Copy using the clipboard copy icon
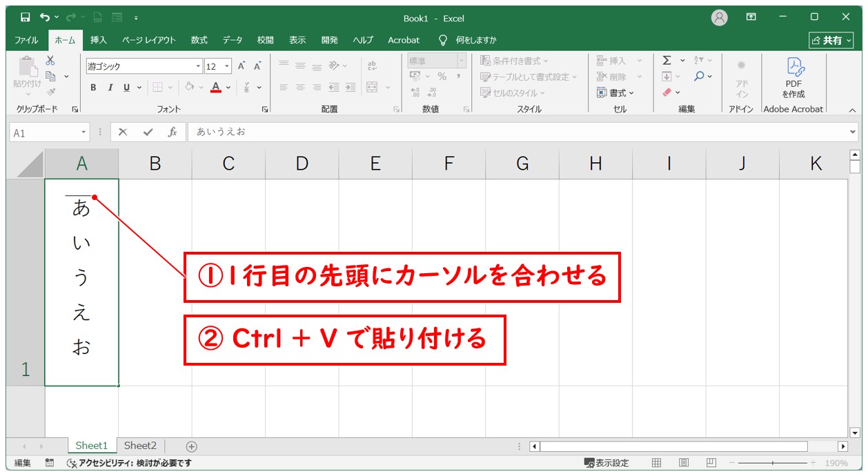Viewport: 868px width, 476px height. point(50,76)
